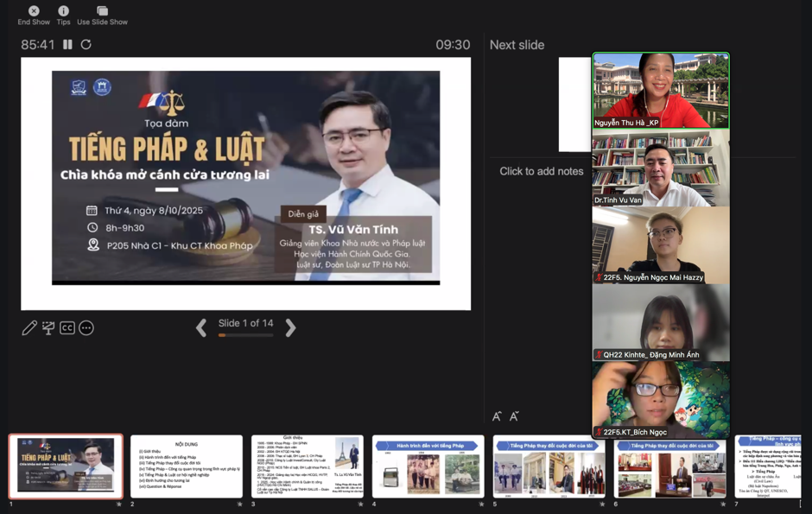The height and width of the screenshot is (514, 812).
Task: Click Dr.Tinh Vu Van video tile
Action: 661,168
